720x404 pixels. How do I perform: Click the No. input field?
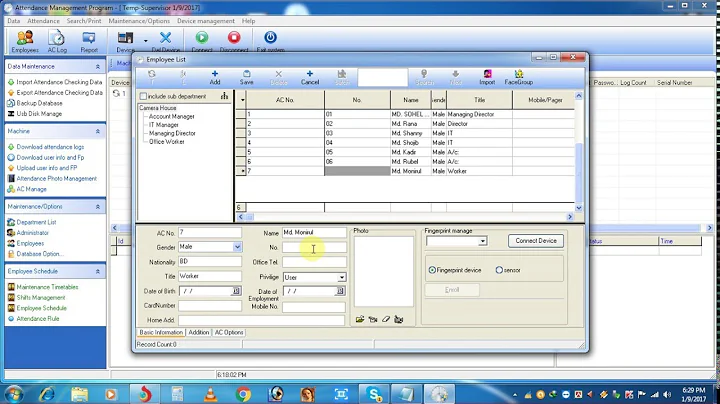[x=314, y=247]
